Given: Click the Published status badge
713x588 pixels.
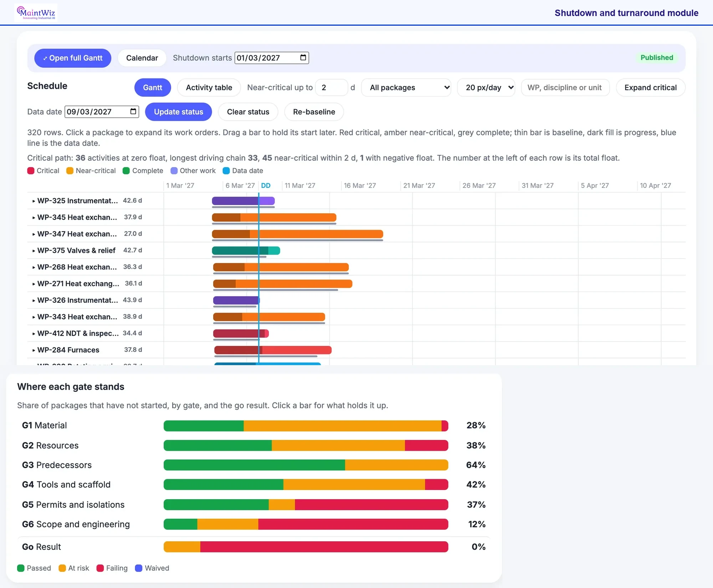Looking at the screenshot, I should tap(657, 57).
